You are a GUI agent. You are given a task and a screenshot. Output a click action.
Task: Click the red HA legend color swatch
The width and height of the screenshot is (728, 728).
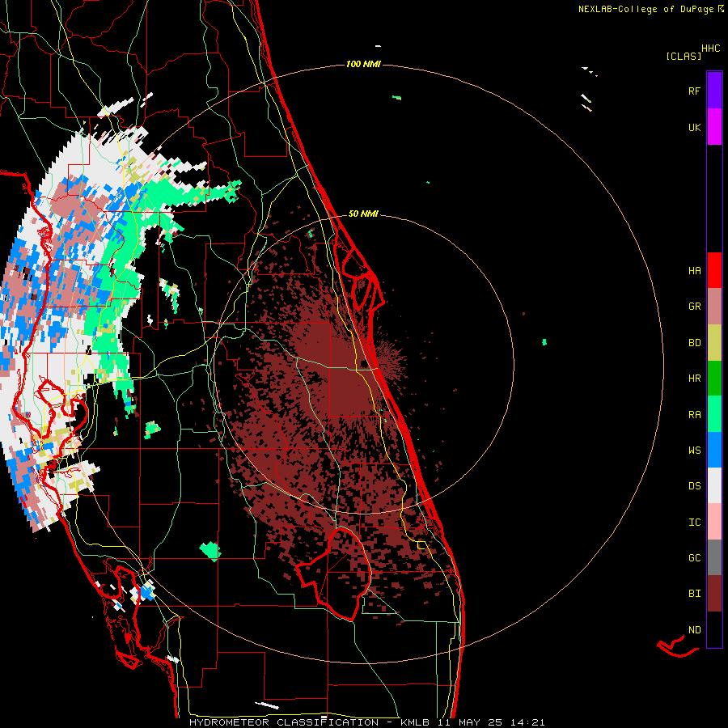click(x=714, y=270)
